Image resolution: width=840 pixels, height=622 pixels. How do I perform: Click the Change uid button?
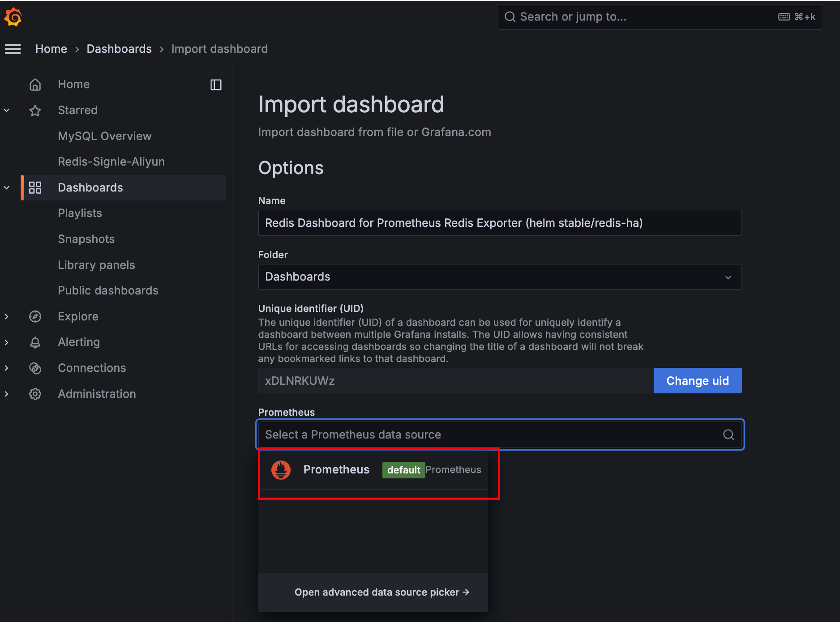698,381
